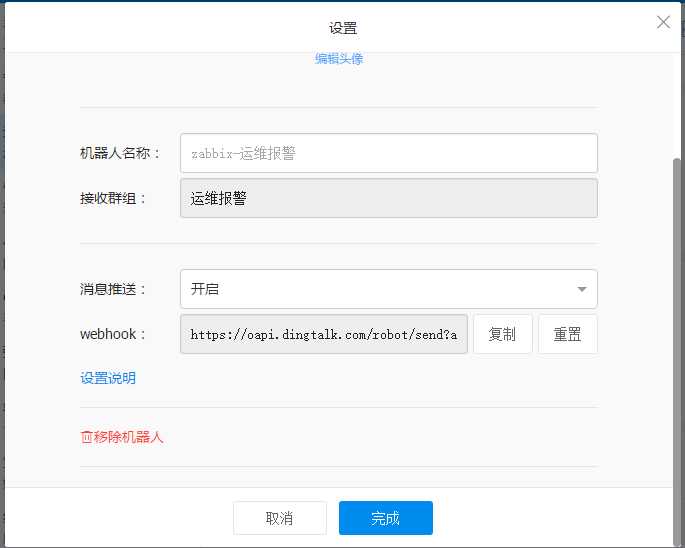This screenshot has width=685, height=548.
Task: Select the webhook URL field
Action: pyautogui.click(x=324, y=334)
